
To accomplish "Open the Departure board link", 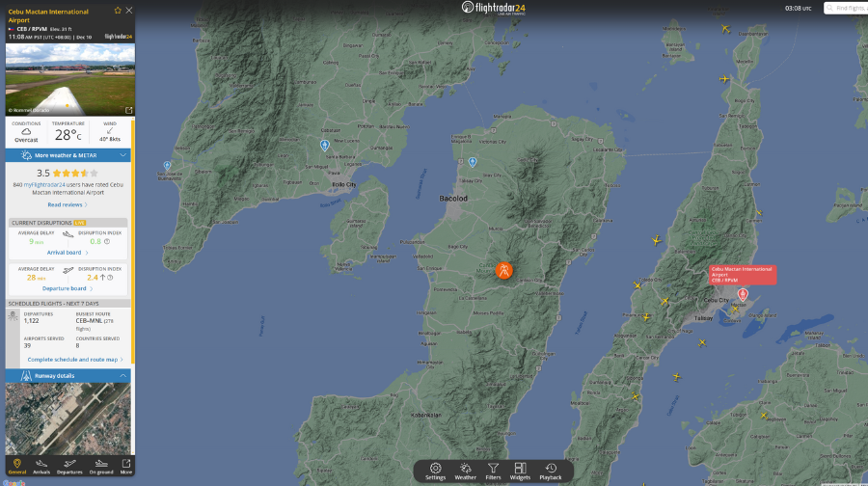I will (x=68, y=288).
